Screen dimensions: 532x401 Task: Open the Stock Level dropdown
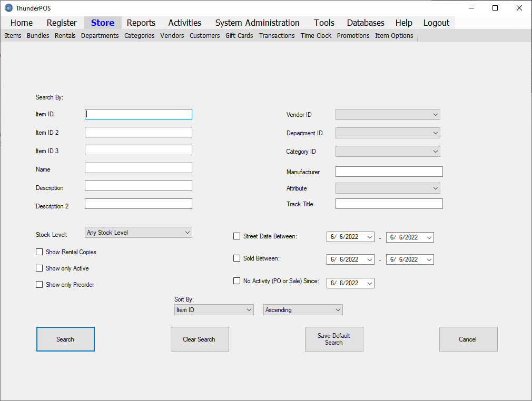point(138,233)
